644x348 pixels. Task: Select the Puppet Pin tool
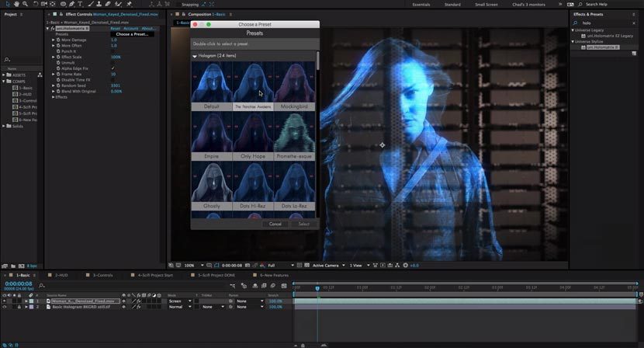pos(130,4)
